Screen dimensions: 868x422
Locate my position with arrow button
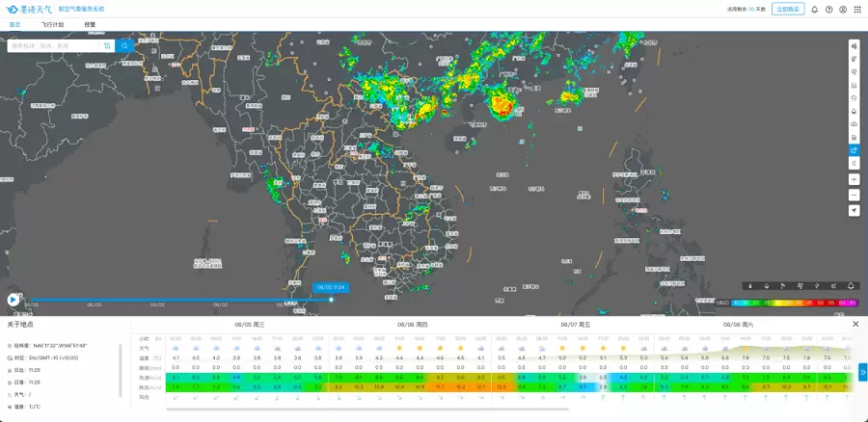click(854, 210)
